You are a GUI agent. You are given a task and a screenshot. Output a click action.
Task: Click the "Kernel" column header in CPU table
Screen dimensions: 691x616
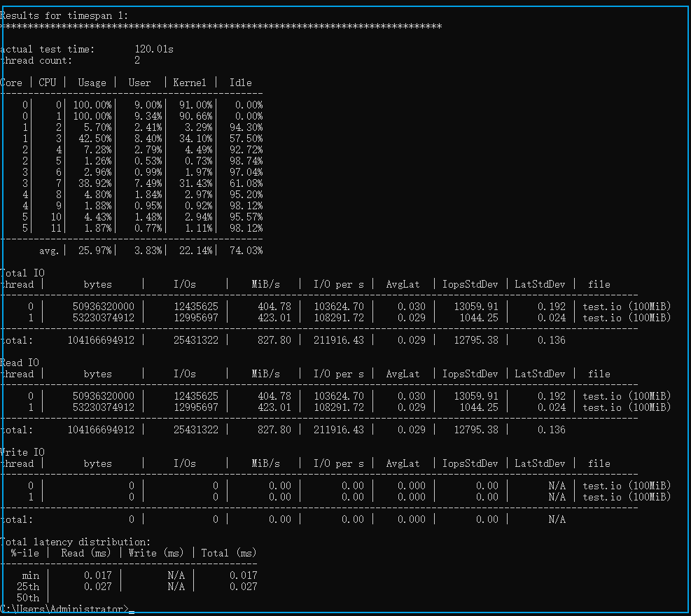tap(190, 83)
